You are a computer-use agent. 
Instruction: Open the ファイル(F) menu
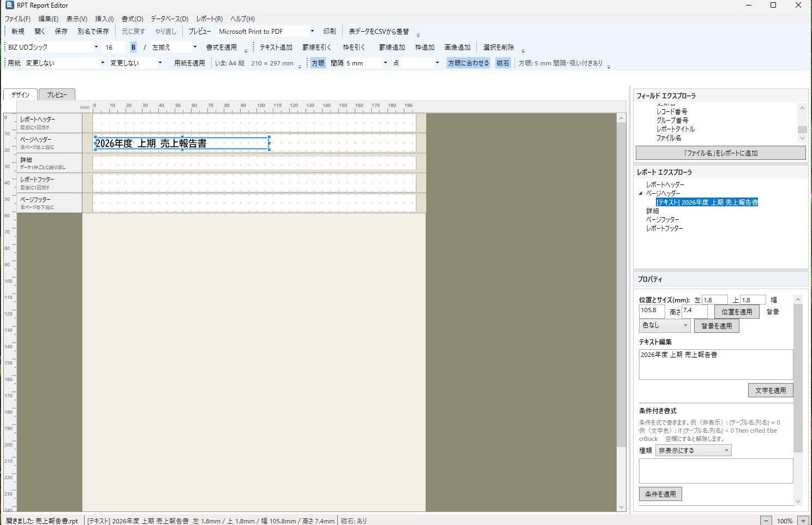(x=18, y=19)
